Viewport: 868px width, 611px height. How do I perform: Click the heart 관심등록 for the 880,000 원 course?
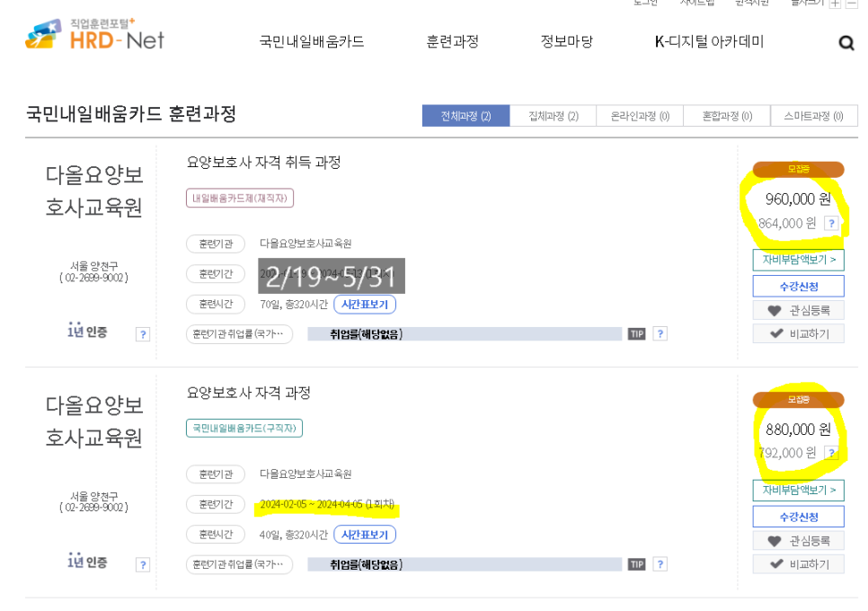coord(798,541)
